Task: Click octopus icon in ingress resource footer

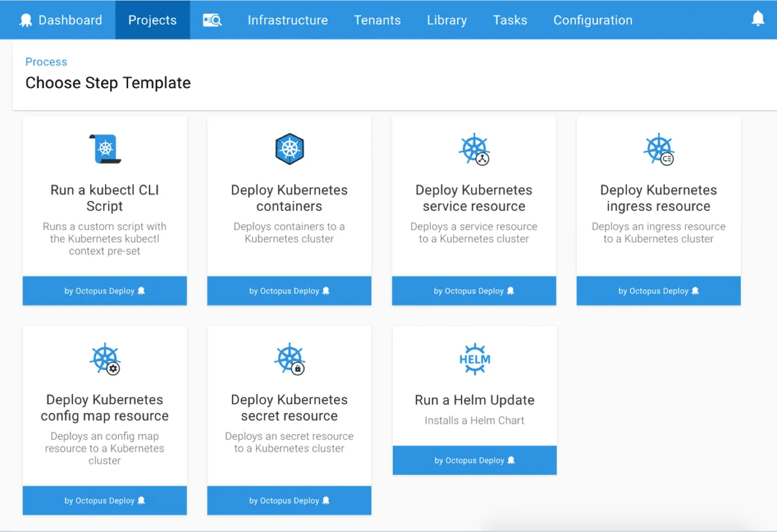Action: [x=695, y=291]
